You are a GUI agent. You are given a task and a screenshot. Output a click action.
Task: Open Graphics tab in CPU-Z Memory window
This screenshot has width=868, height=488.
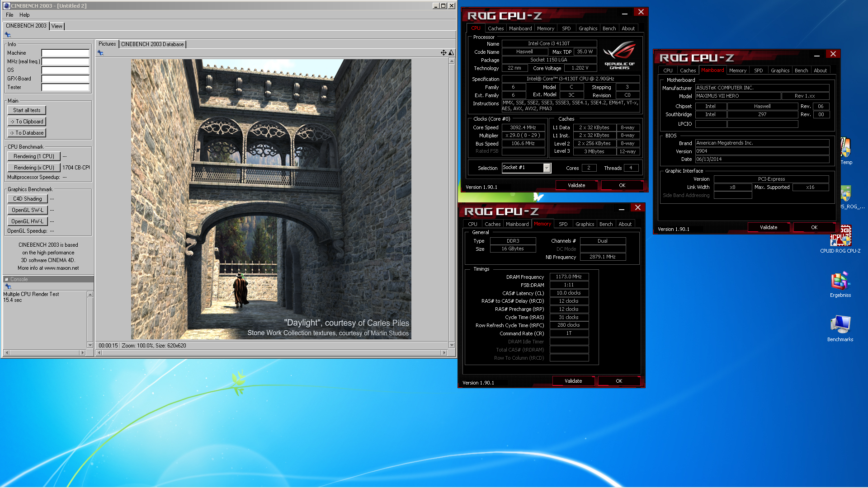coord(585,224)
